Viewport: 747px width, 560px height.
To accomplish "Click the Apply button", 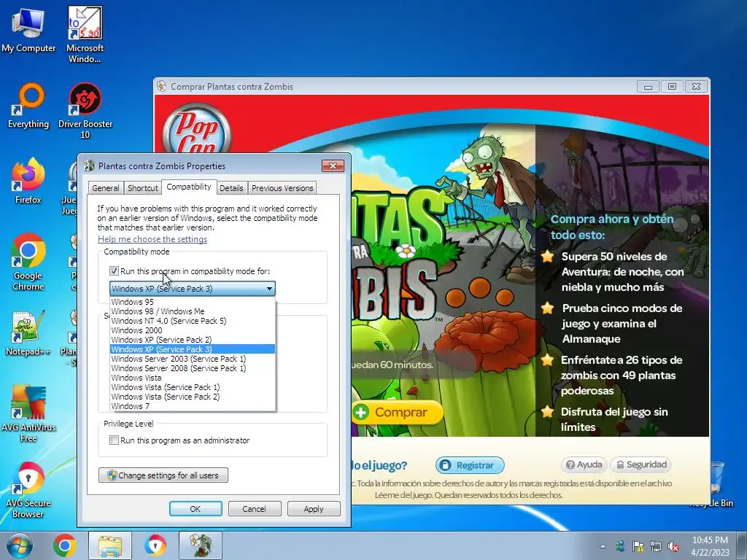I will point(314,508).
